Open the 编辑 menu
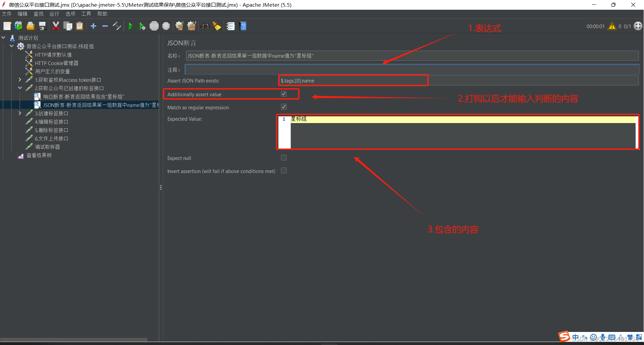The width and height of the screenshot is (644, 345). (22, 14)
